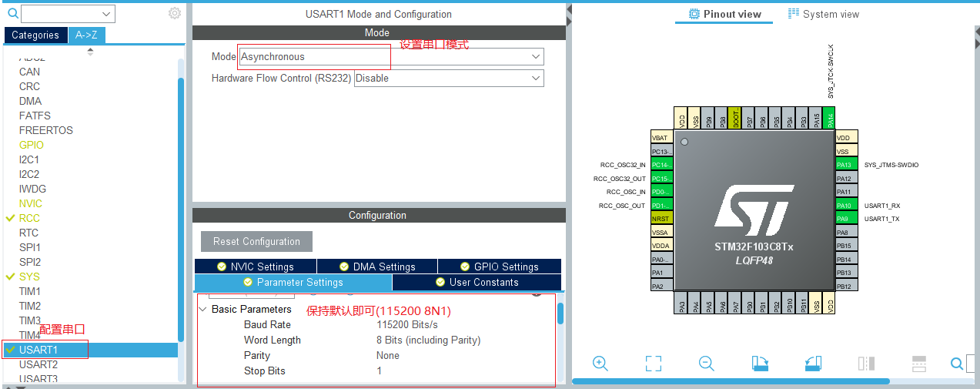Click the split view icon
The image size is (980, 389).
point(918,364)
